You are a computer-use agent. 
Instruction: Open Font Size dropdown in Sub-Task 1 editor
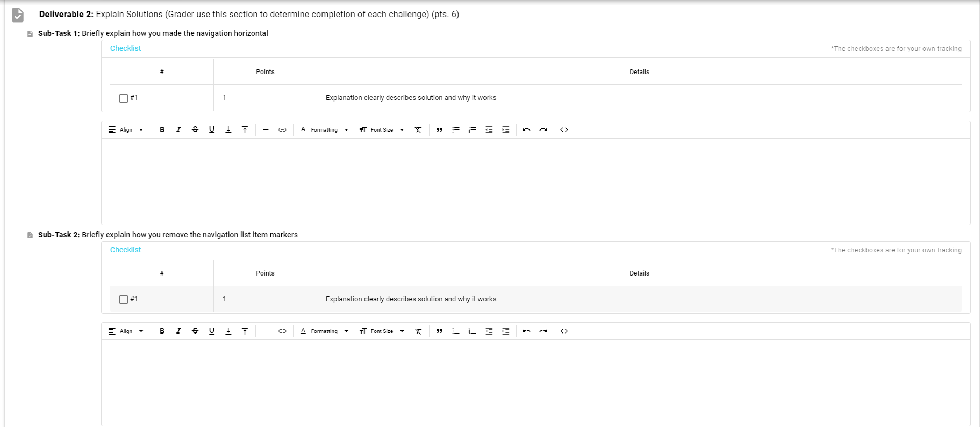[x=382, y=129]
